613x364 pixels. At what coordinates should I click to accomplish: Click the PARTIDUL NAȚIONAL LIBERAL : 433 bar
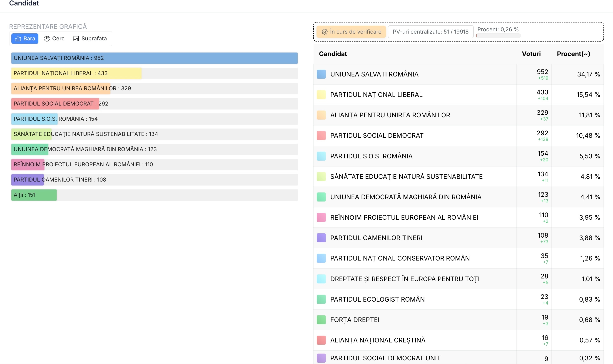154,73
